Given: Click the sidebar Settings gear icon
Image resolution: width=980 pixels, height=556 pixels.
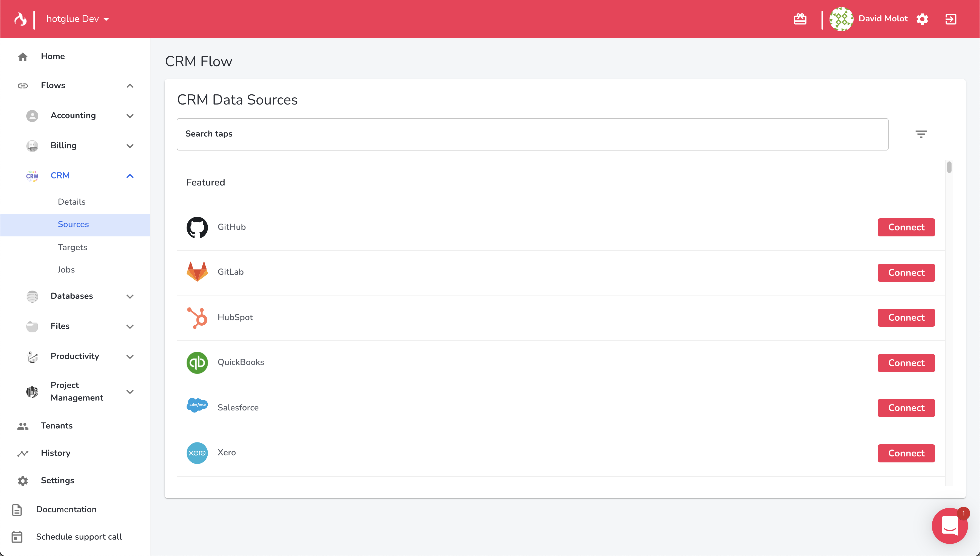Looking at the screenshot, I should coord(23,481).
